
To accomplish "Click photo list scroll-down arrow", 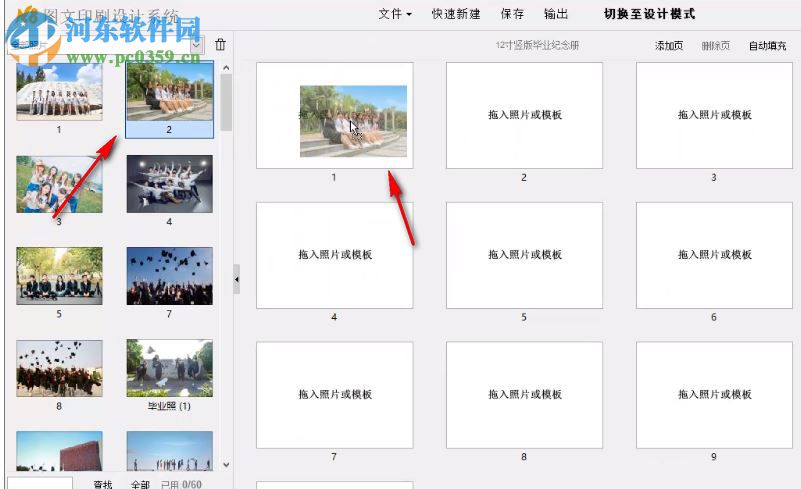I will coord(226,465).
